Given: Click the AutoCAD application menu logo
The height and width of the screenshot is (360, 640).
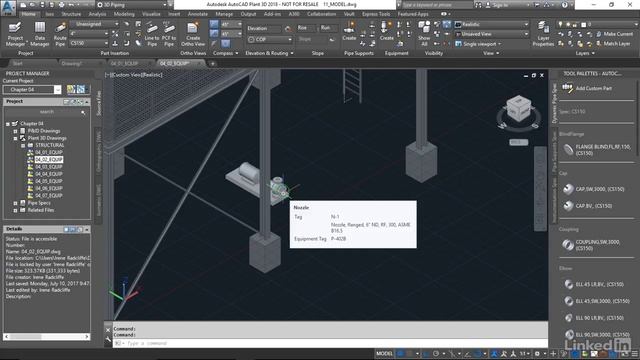Looking at the screenshot, I should pyautogui.click(x=8, y=7).
